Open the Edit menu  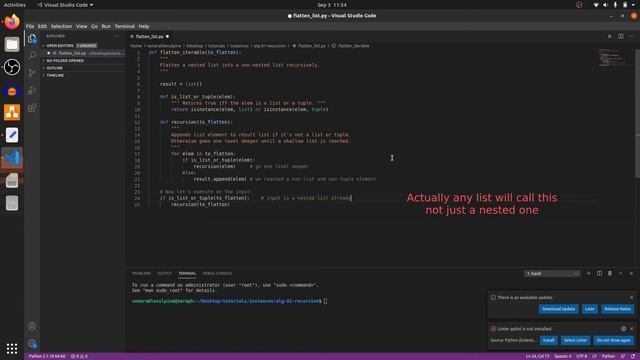(x=42, y=26)
